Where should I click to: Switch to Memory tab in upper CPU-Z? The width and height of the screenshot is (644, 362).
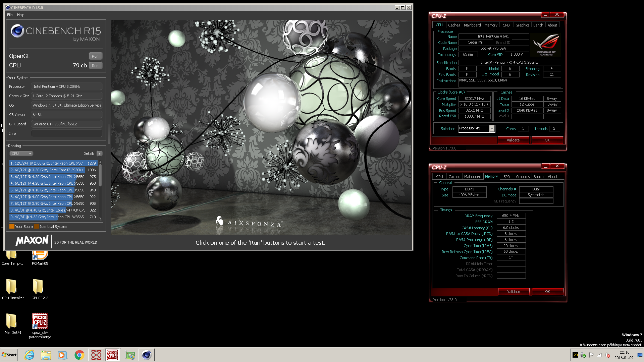click(491, 25)
